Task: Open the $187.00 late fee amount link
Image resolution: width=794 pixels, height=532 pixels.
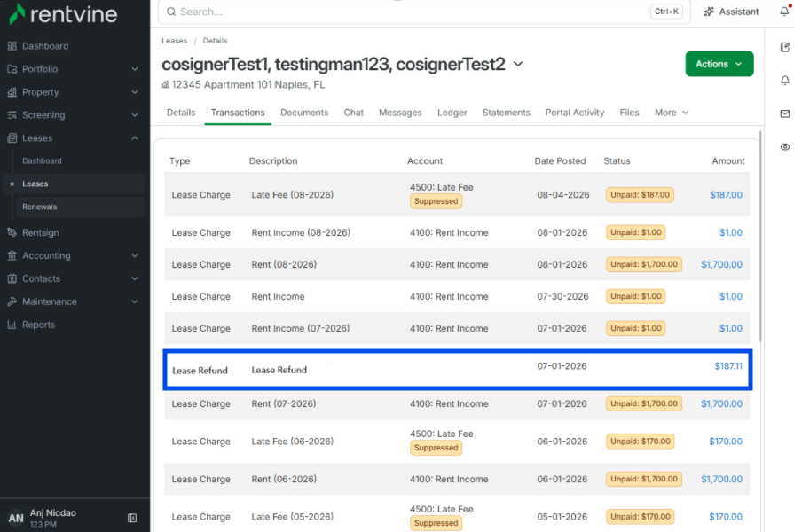Action: tap(726, 195)
